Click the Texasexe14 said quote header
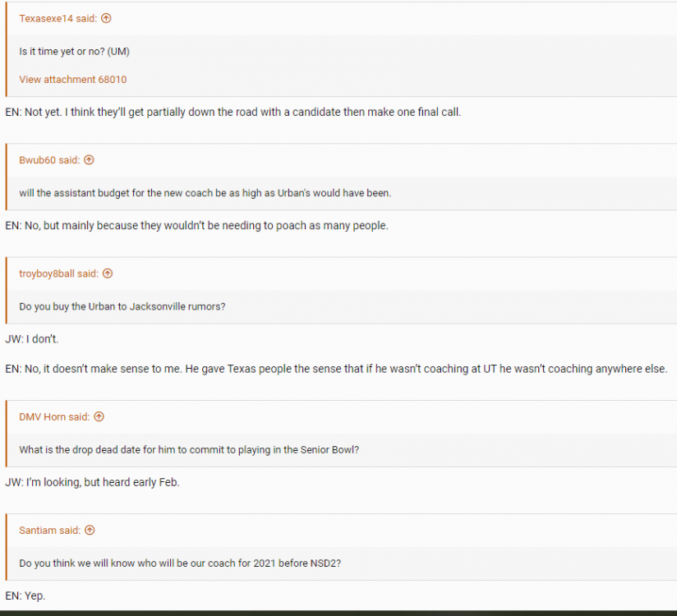Screen dimensions: 677x616 [x=58, y=18]
